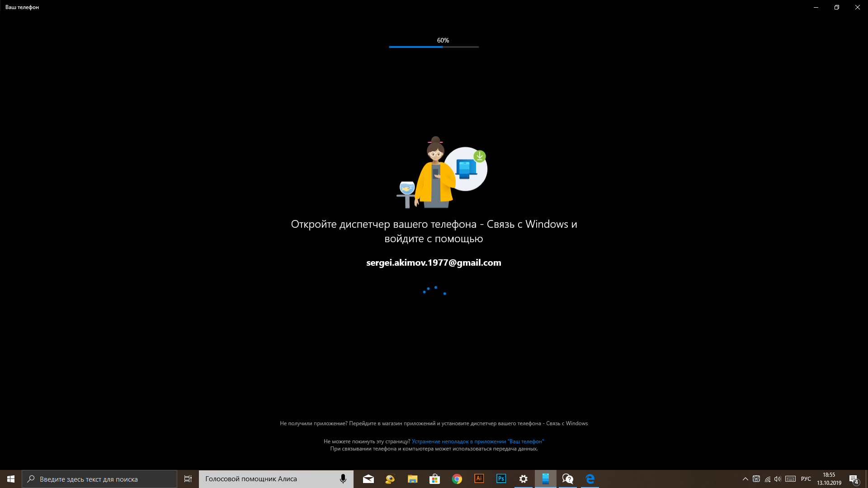The width and height of the screenshot is (868, 488).
Task: Launch Google Chrome browser
Action: (x=457, y=479)
